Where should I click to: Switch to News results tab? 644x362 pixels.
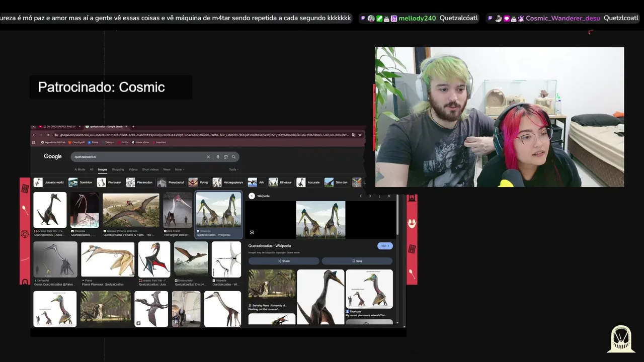pos(167,169)
